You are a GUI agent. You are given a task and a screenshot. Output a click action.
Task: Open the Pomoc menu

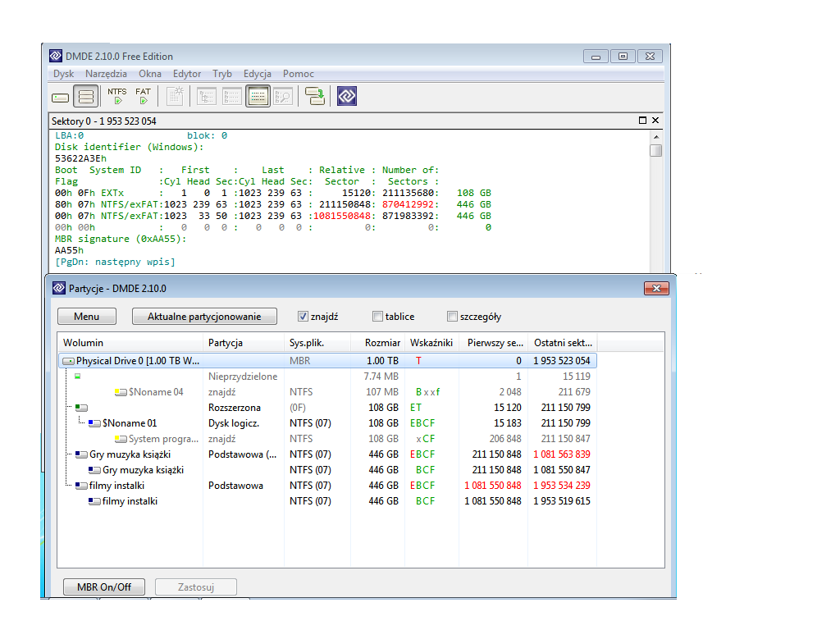(299, 74)
